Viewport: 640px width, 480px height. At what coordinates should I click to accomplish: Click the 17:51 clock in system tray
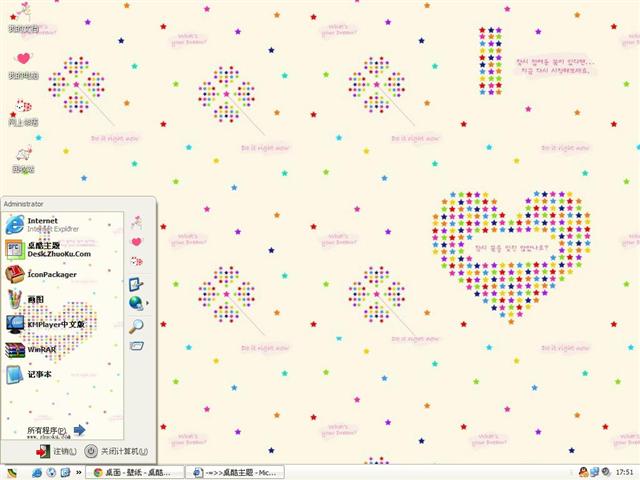click(624, 472)
